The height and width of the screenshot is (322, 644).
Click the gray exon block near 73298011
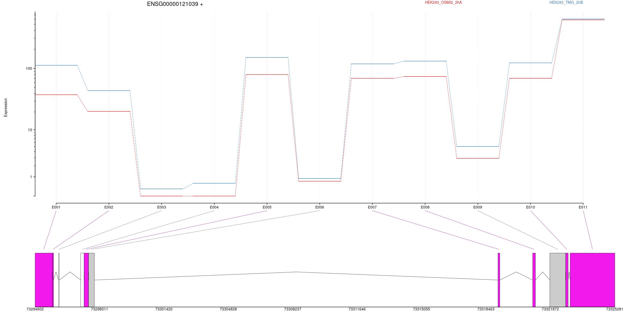[92, 280]
